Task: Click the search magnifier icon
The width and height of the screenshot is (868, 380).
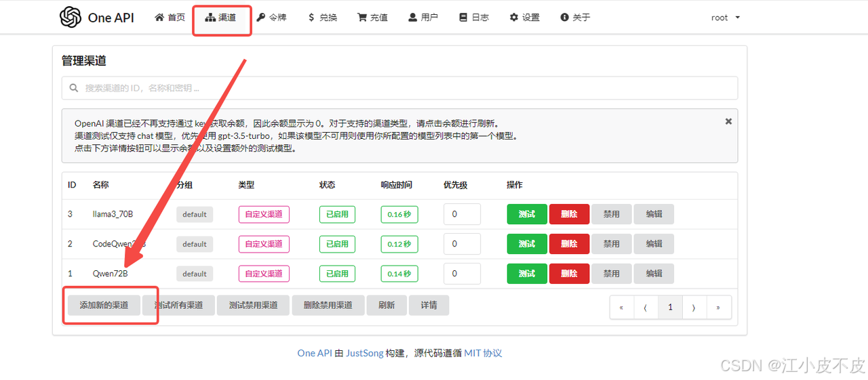Action: tap(74, 88)
